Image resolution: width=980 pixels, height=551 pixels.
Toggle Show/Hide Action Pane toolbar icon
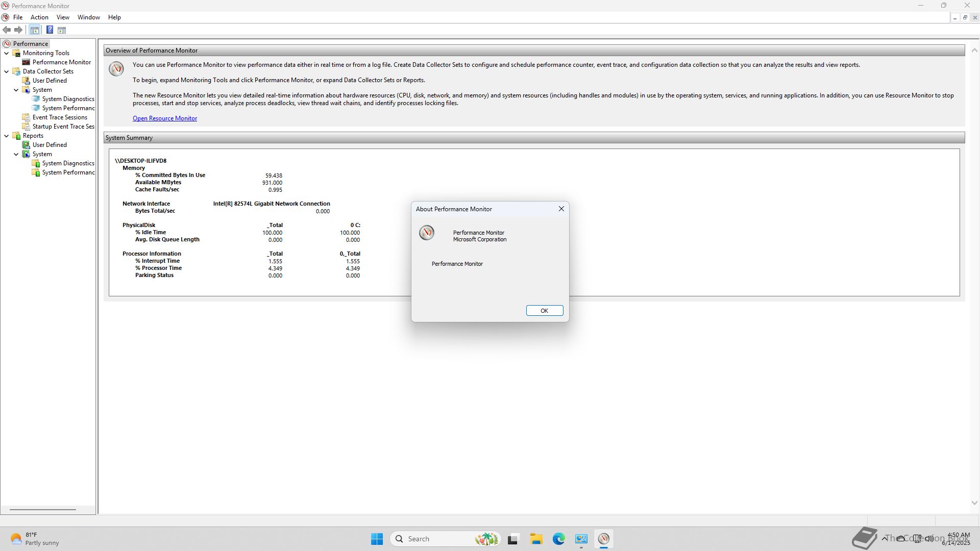tap(62, 30)
